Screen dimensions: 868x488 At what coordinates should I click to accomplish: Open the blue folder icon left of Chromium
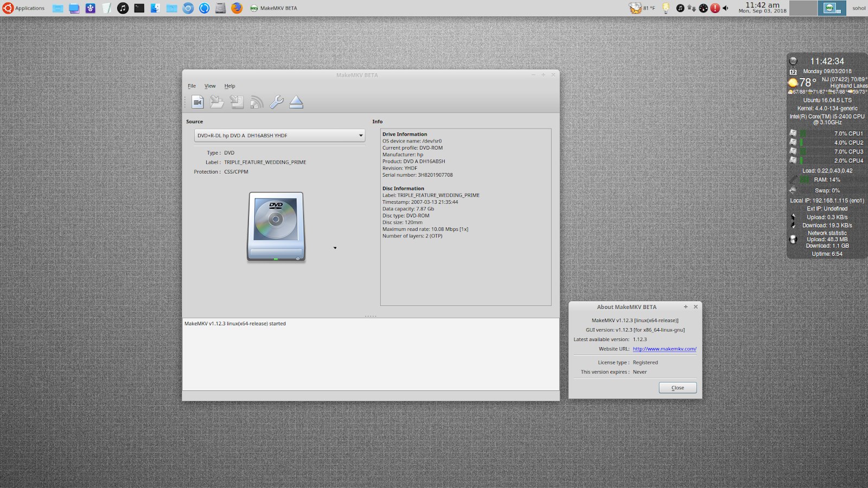click(x=171, y=8)
